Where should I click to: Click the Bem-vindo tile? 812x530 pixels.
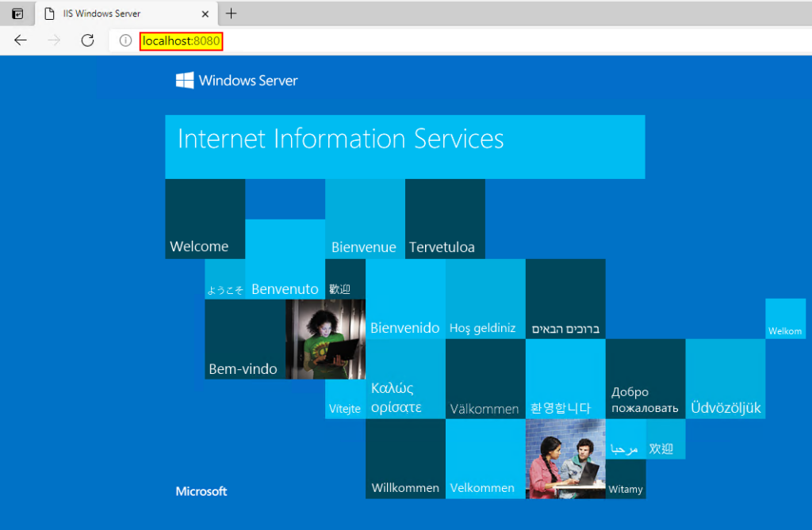click(x=245, y=340)
